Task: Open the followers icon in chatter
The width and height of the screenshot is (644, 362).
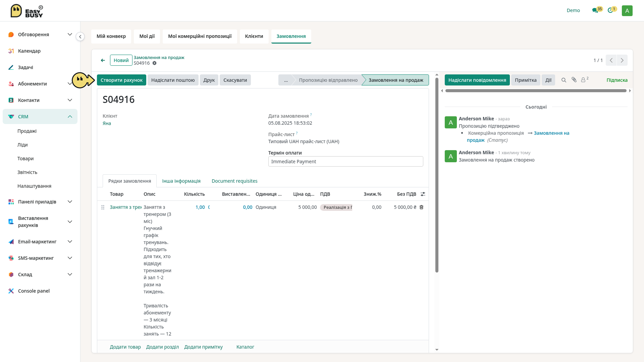Action: tap(584, 80)
